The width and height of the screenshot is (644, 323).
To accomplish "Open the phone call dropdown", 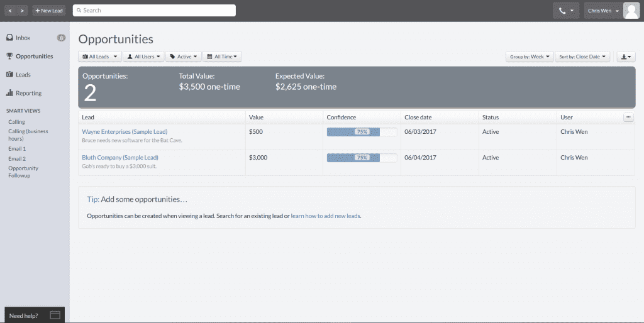I will click(x=566, y=11).
